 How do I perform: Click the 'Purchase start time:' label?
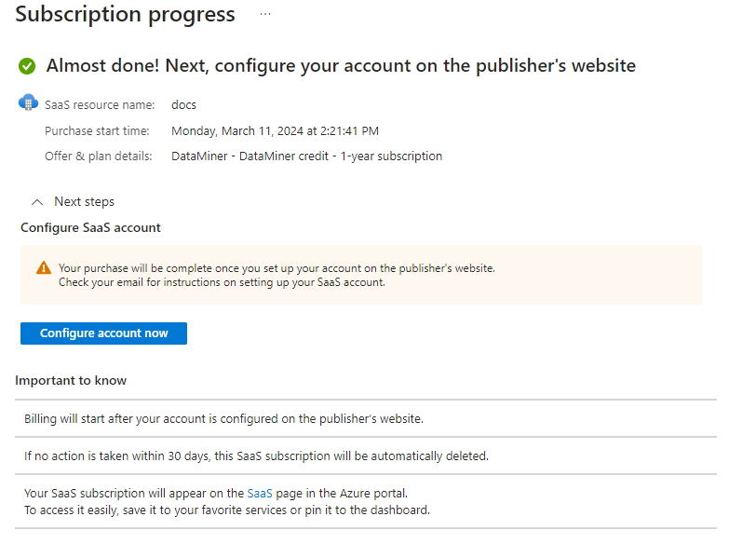pyautogui.click(x=97, y=131)
